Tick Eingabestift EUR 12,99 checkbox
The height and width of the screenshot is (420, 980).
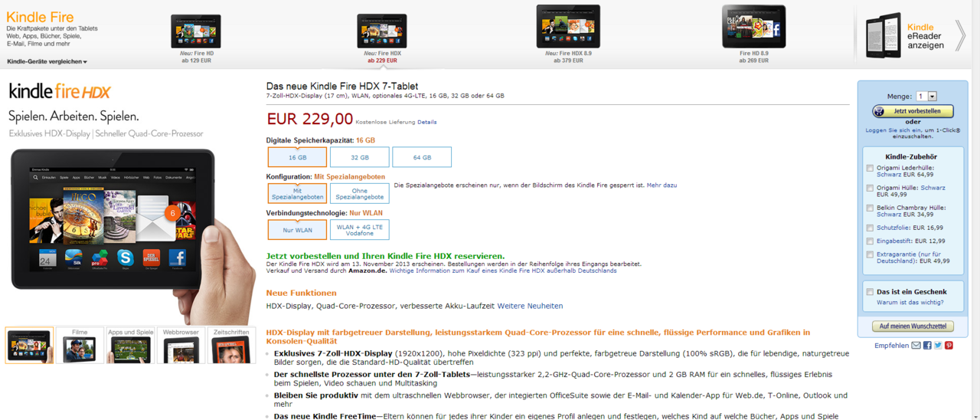[x=870, y=241]
